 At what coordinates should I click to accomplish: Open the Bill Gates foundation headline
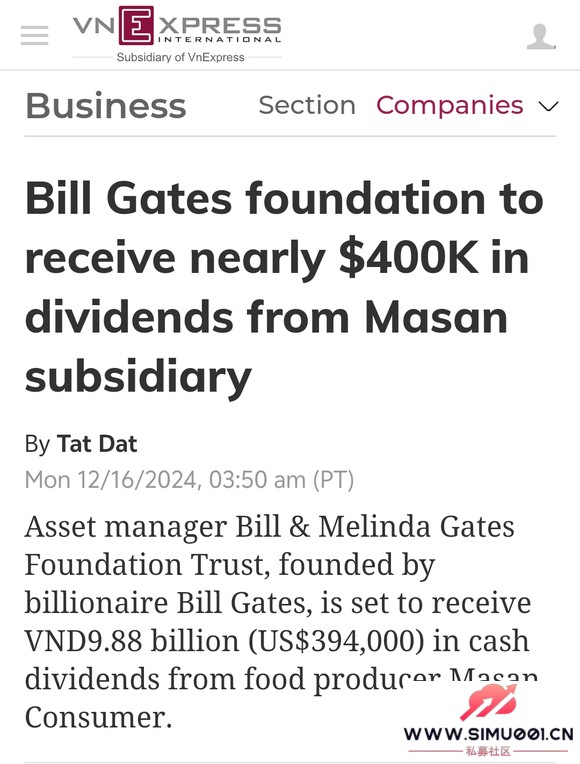[284, 288]
